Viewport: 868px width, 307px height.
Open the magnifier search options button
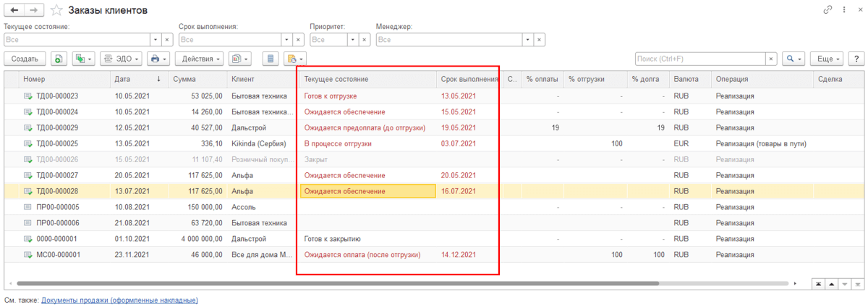795,59
